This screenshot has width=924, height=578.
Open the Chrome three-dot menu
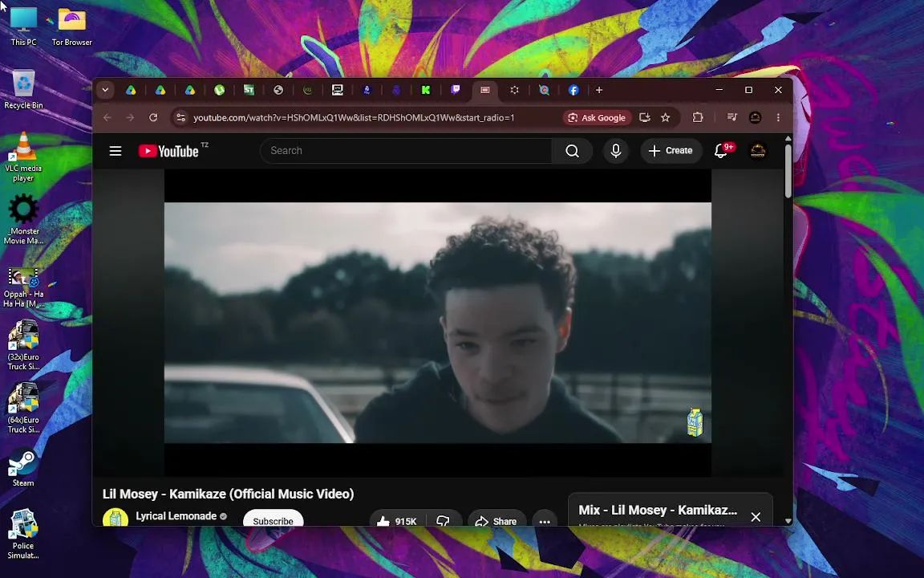point(778,117)
